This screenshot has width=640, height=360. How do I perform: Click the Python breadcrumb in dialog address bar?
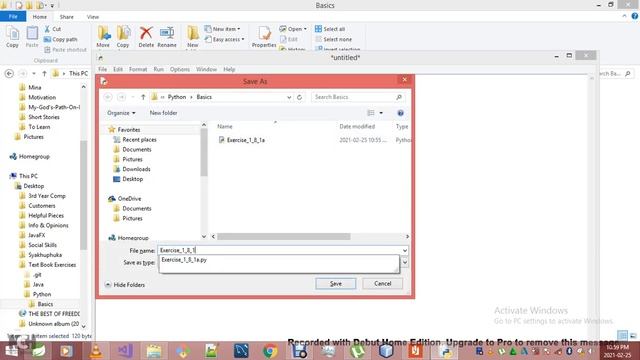point(177,97)
